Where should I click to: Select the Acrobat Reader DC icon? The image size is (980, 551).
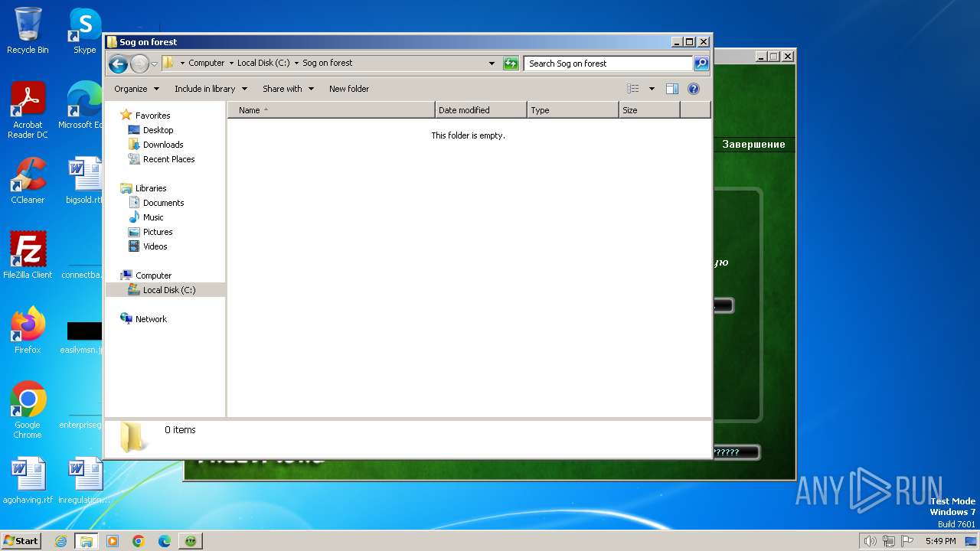click(28, 110)
